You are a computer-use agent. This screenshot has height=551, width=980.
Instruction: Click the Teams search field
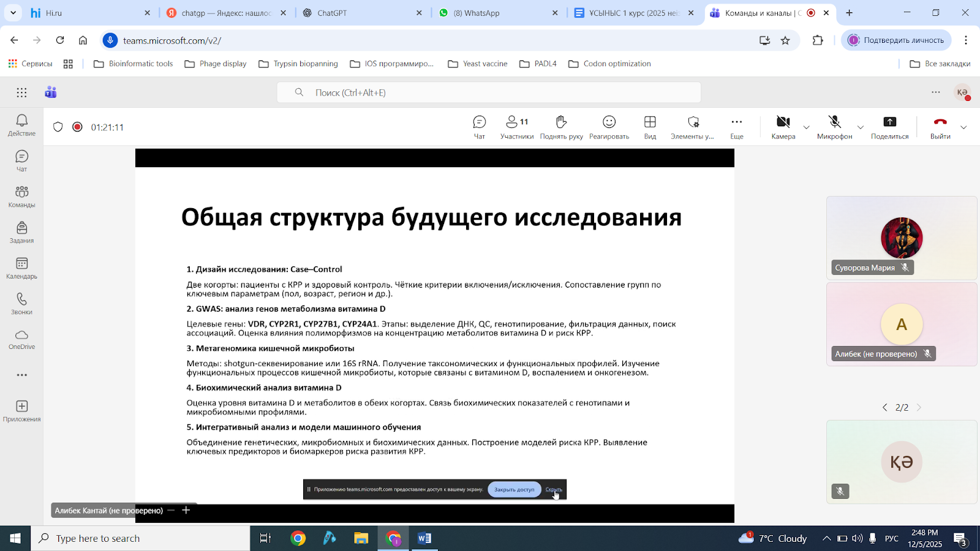pos(488,92)
